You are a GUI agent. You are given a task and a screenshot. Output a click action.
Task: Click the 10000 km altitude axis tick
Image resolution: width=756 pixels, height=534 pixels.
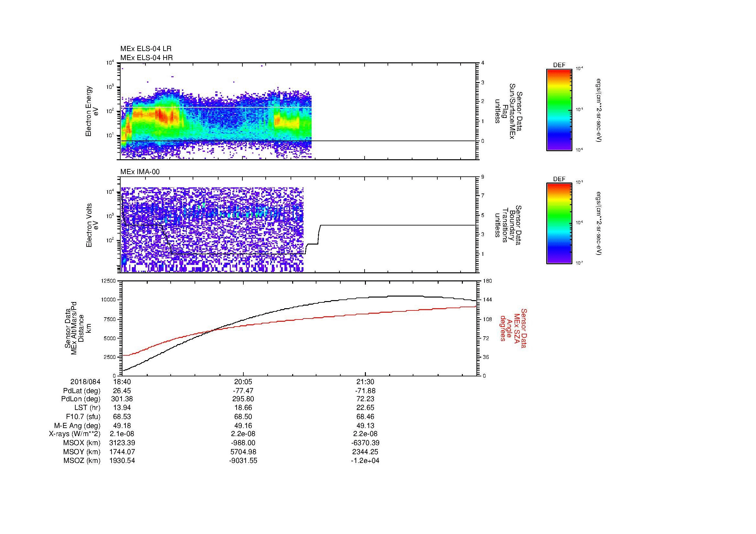108,300
